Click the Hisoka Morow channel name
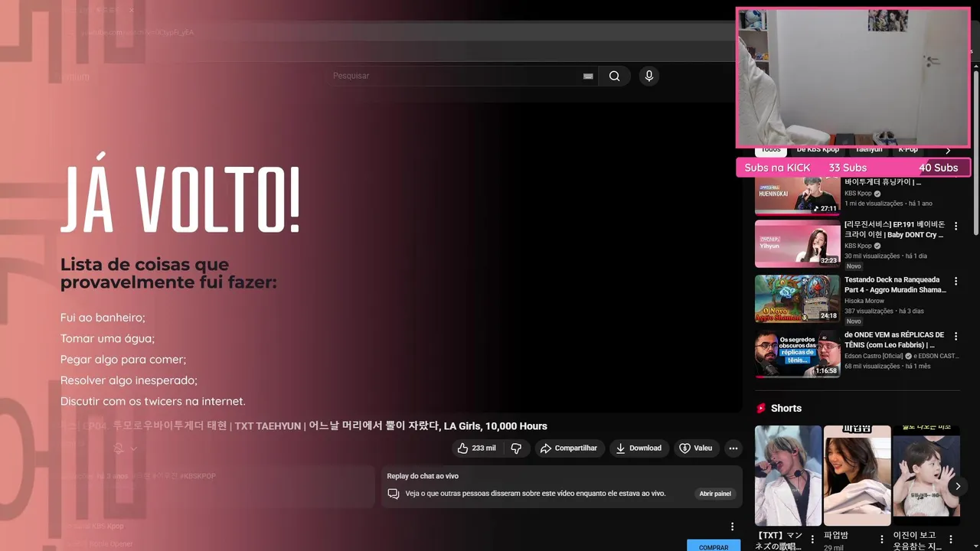 [x=864, y=301]
